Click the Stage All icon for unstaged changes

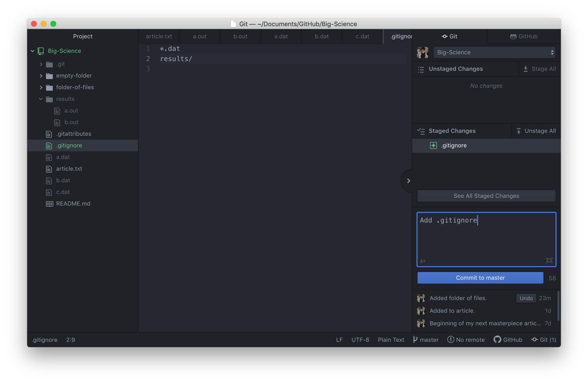[525, 69]
